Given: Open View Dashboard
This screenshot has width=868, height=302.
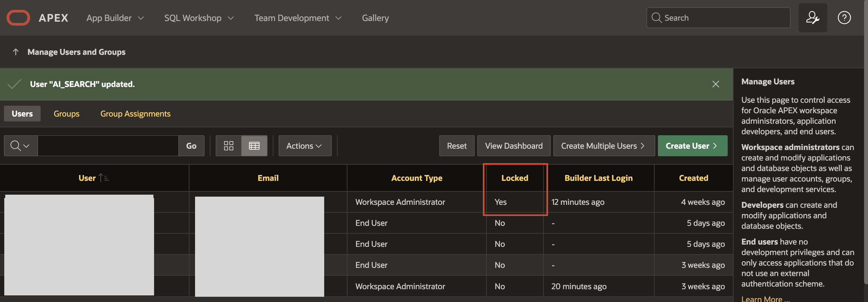Looking at the screenshot, I should coord(514,146).
